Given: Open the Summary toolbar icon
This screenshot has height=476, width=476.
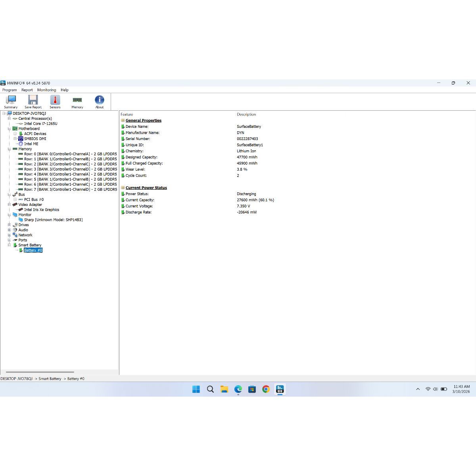Looking at the screenshot, I should pos(11,102).
